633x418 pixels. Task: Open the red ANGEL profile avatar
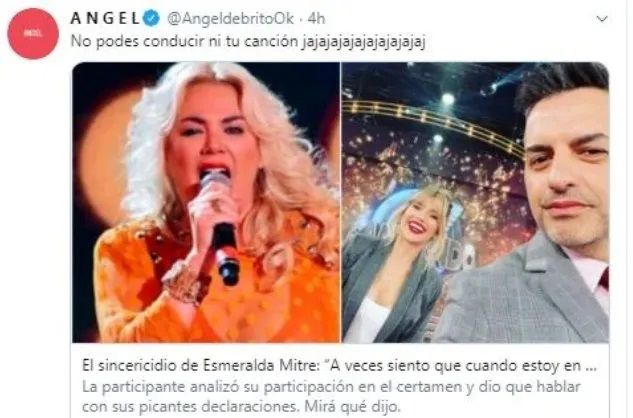33,34
